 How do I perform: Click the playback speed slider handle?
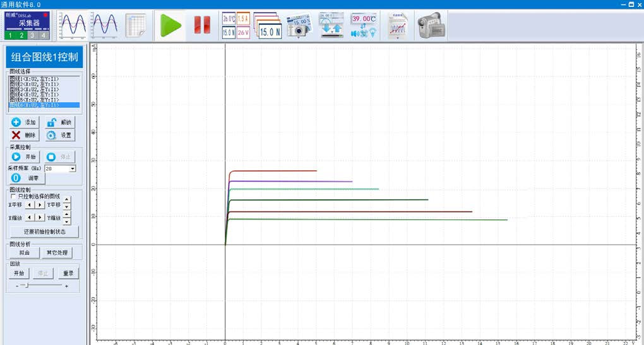pos(24,286)
